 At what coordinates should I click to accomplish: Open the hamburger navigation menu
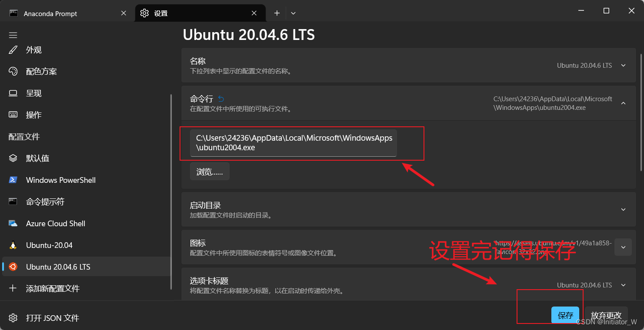click(13, 35)
